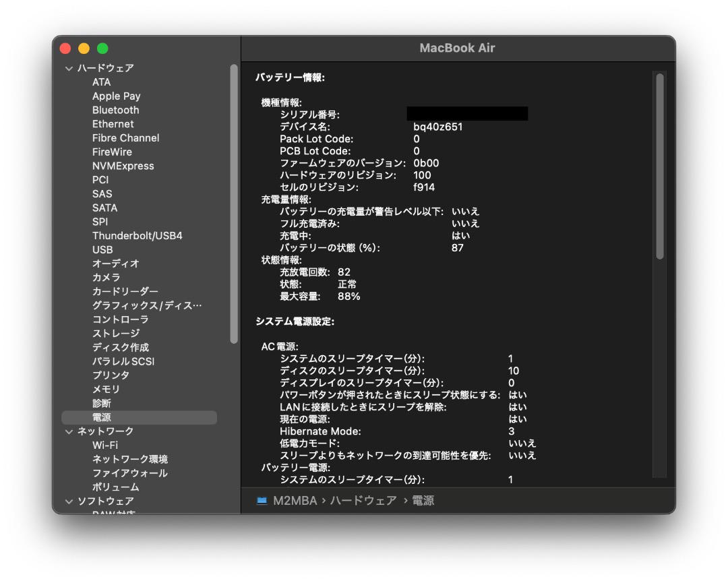The height and width of the screenshot is (583, 728).
Task: Select カメラ in the sidebar
Action: pos(107,278)
